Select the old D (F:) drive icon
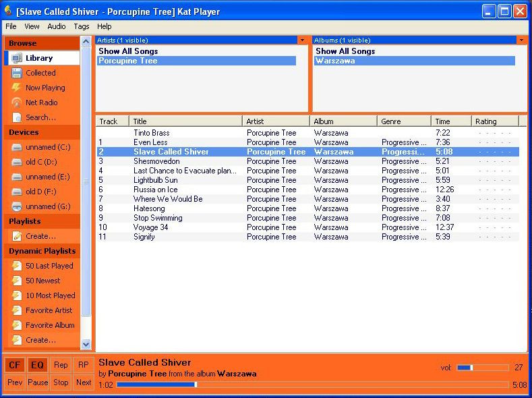532x398 pixels. 17,192
